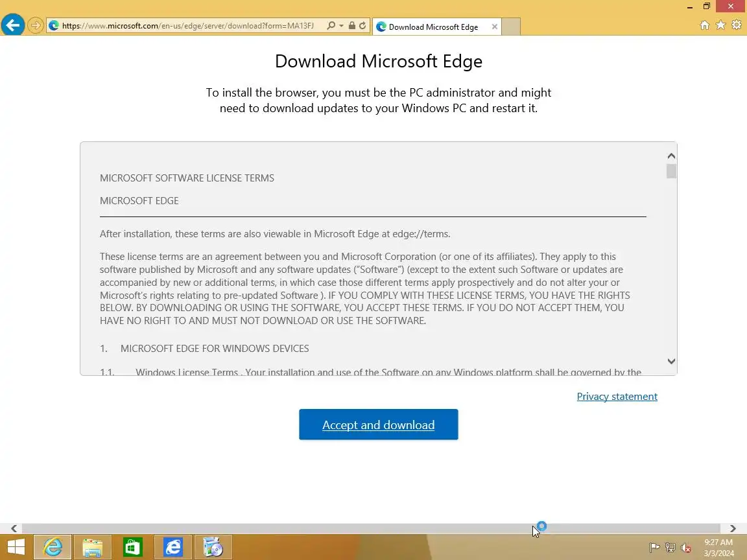Screen dimensions: 747x560
Task: Open a new tab with blank tab button
Action: (x=511, y=27)
